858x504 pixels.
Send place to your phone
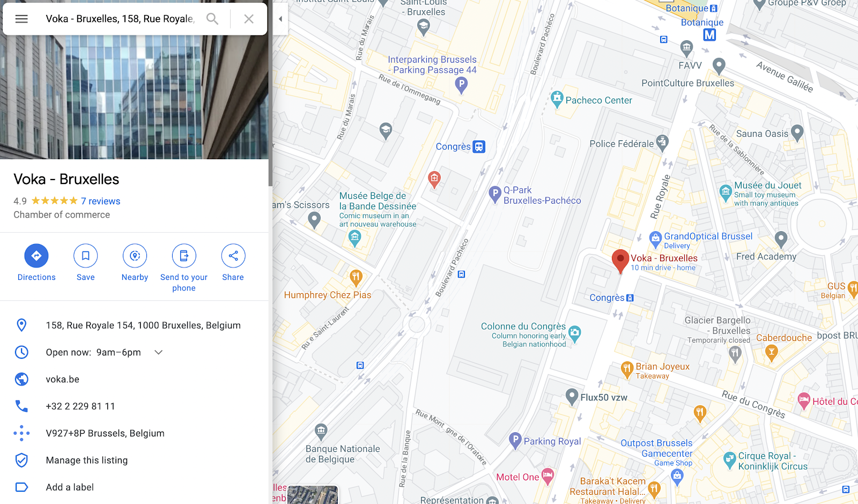184,268
